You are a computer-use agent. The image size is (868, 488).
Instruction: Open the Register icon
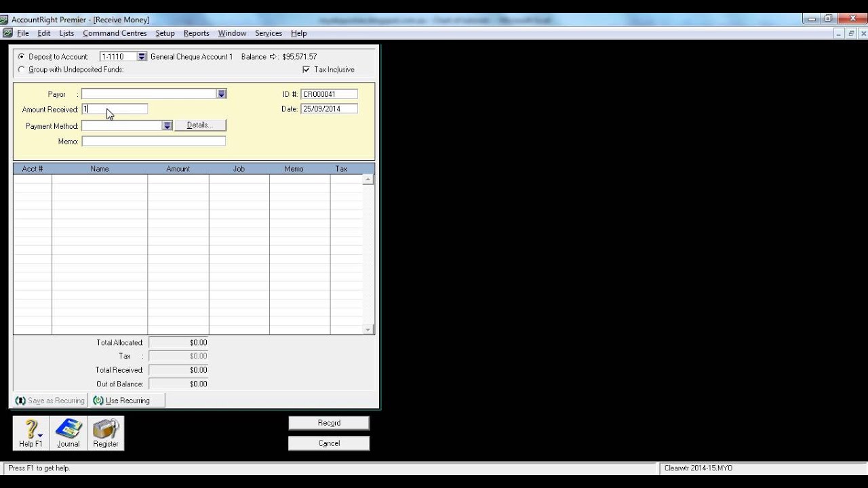(x=106, y=433)
